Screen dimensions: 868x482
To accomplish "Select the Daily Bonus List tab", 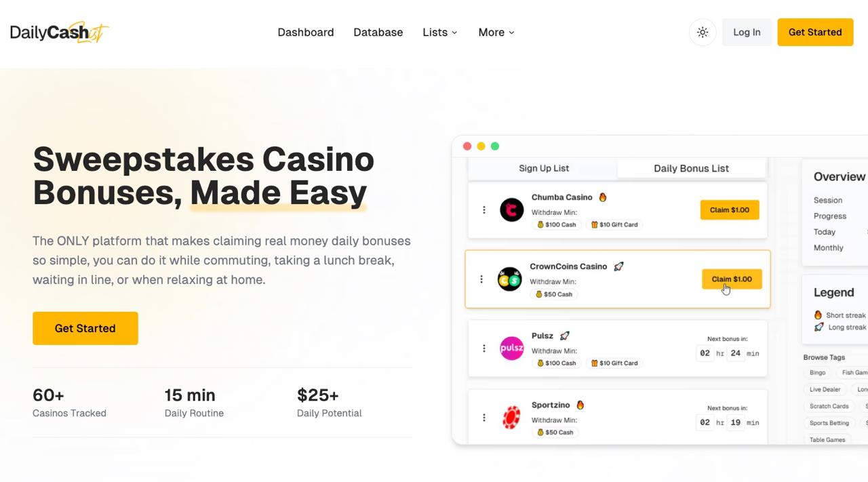I will (691, 168).
